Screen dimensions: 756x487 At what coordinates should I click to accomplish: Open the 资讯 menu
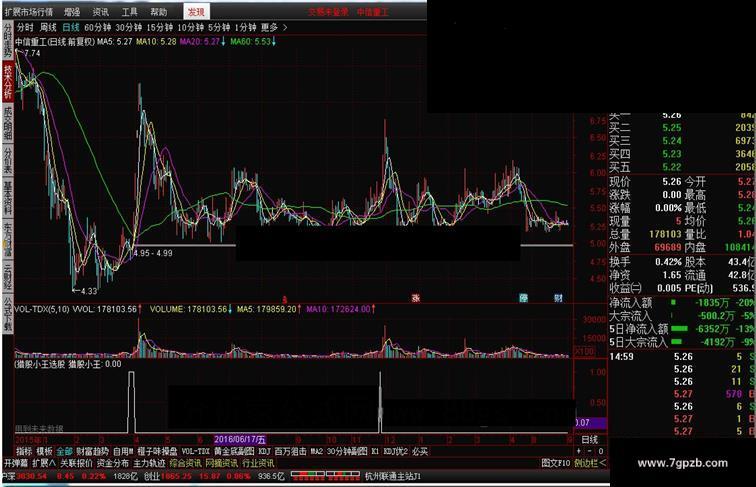(100, 12)
